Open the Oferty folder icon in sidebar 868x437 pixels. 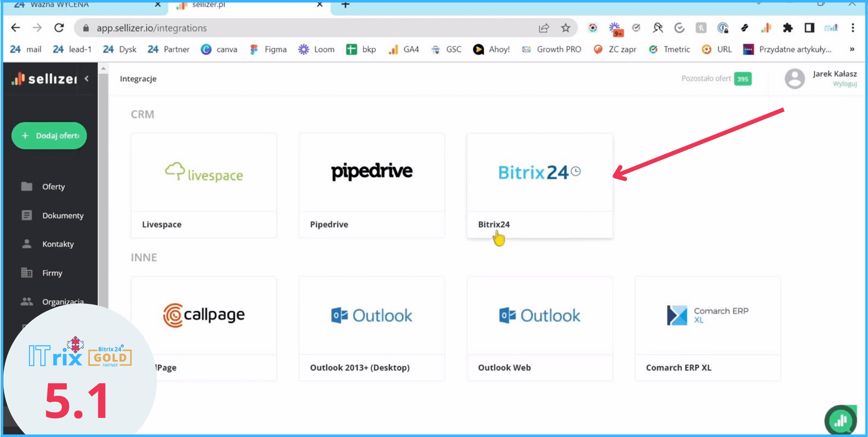(27, 186)
